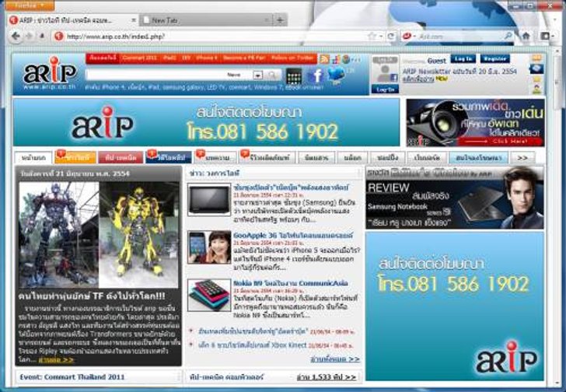Expand more navigation tabs with >> button
566x392 pixels.
pyautogui.click(x=522, y=158)
